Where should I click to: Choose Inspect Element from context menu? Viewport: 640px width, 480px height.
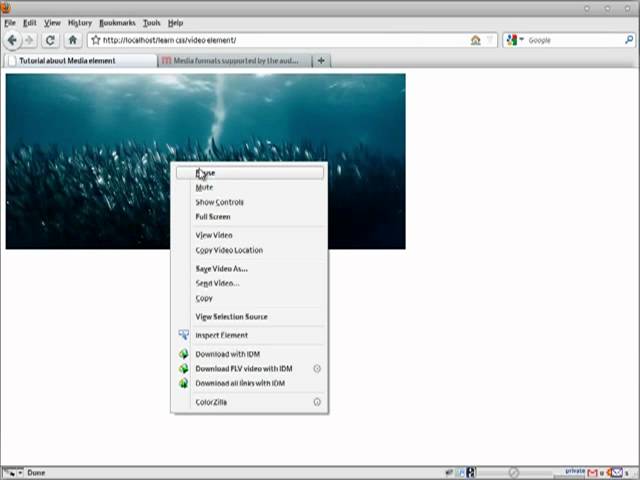pos(250,335)
